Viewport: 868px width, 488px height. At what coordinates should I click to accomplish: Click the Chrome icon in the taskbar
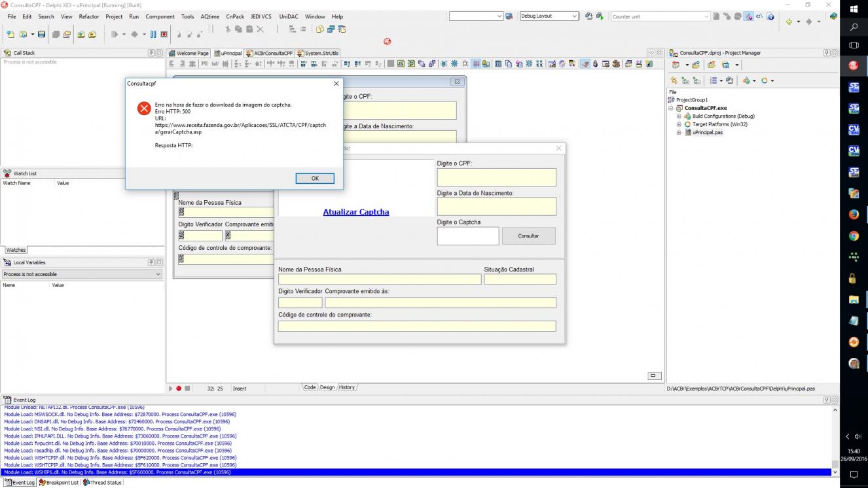click(854, 235)
